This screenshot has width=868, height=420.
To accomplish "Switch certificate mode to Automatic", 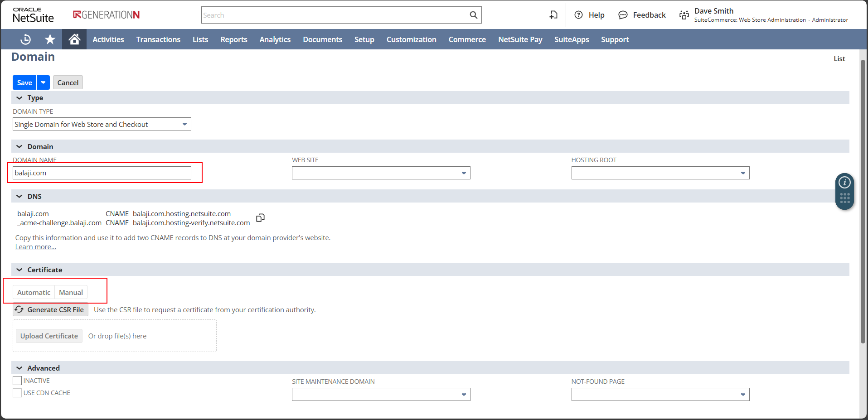I will tap(34, 292).
